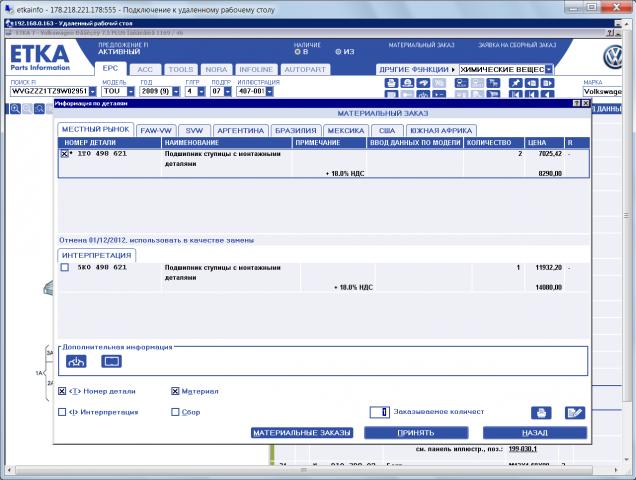Toggle the Материал checkbox

pos(175,391)
